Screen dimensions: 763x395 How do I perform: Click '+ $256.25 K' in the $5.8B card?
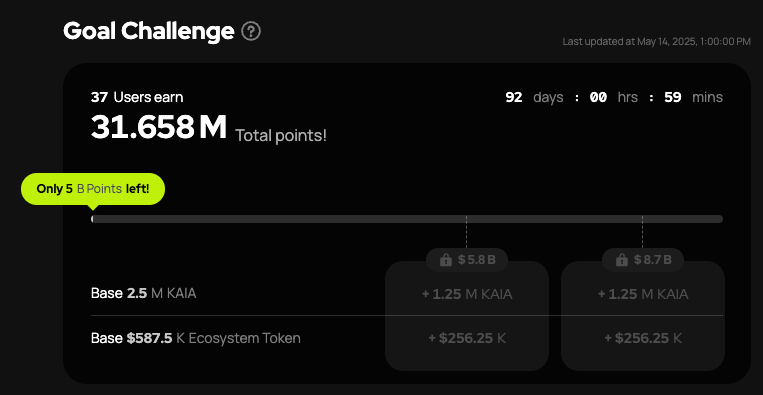click(x=467, y=338)
